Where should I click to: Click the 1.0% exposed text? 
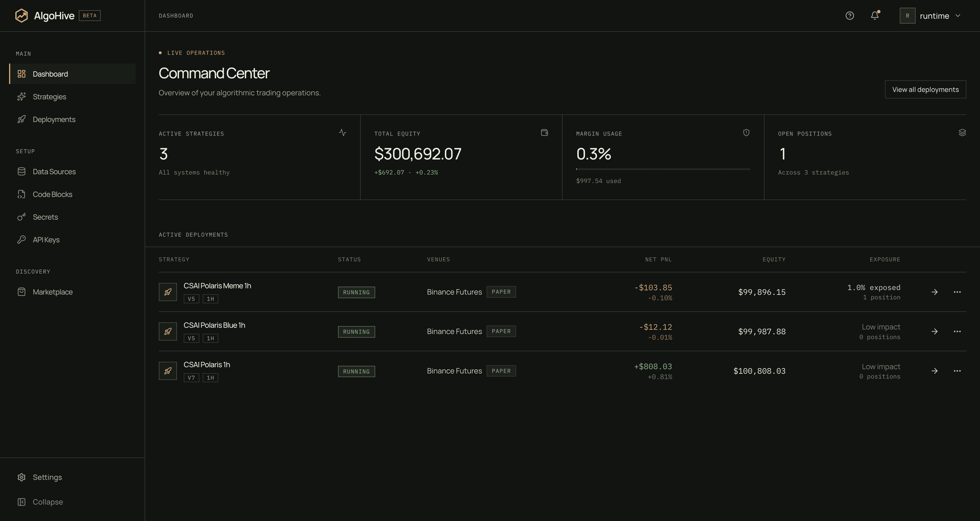coord(873,287)
